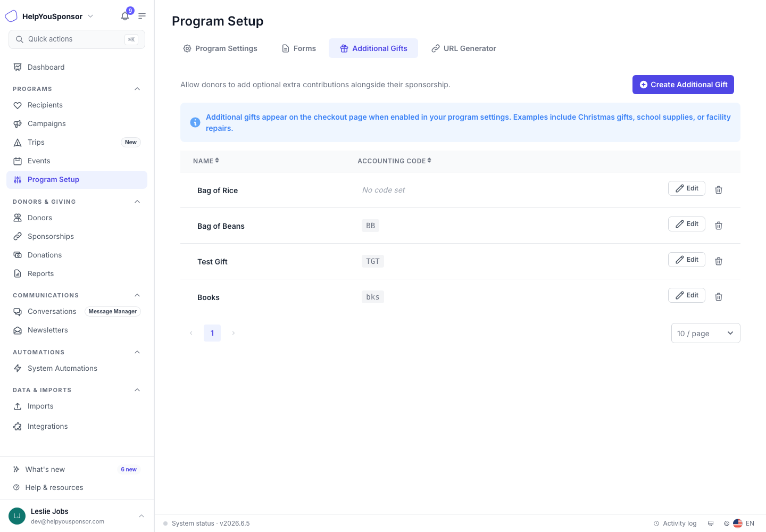This screenshot has height=532, width=766.
Task: Select page 1 in pagination
Action: 212,333
